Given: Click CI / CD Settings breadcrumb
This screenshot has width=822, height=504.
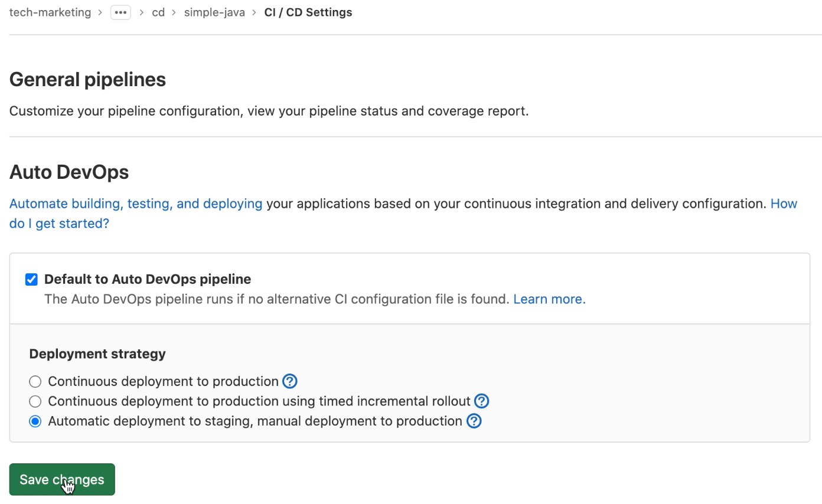Looking at the screenshot, I should click(308, 12).
